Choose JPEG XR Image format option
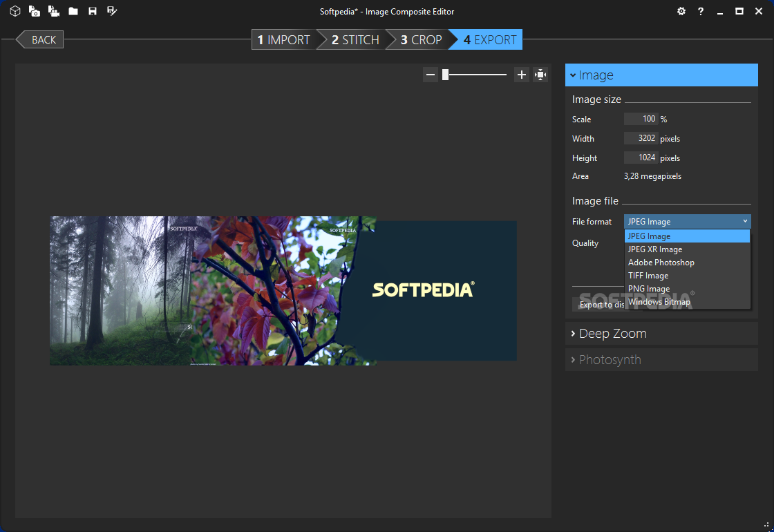774x532 pixels. (x=687, y=249)
